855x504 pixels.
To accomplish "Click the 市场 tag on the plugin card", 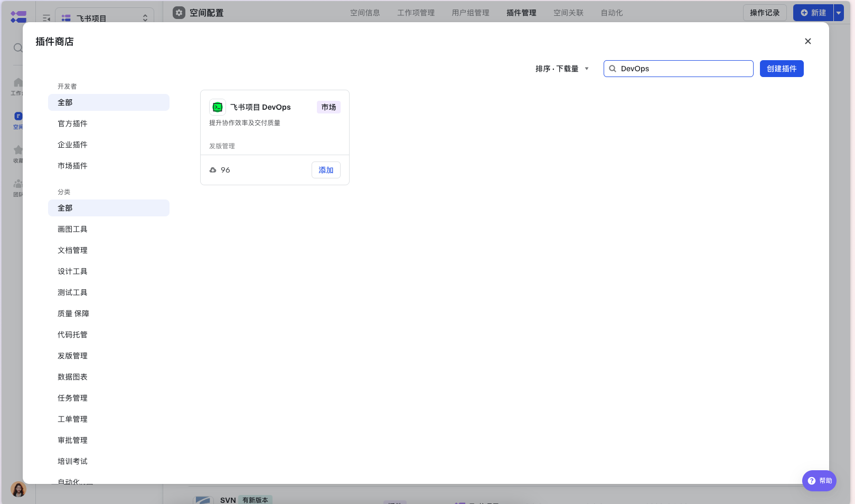I will [x=328, y=107].
